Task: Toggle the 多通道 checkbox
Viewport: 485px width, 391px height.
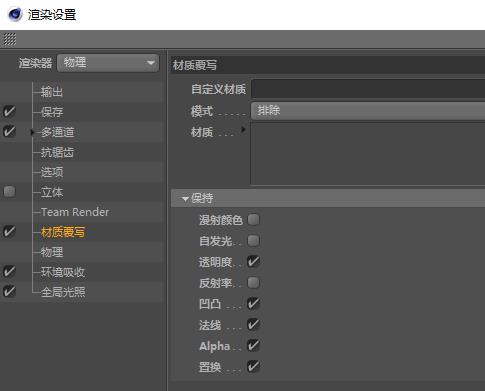Action: coord(9,131)
